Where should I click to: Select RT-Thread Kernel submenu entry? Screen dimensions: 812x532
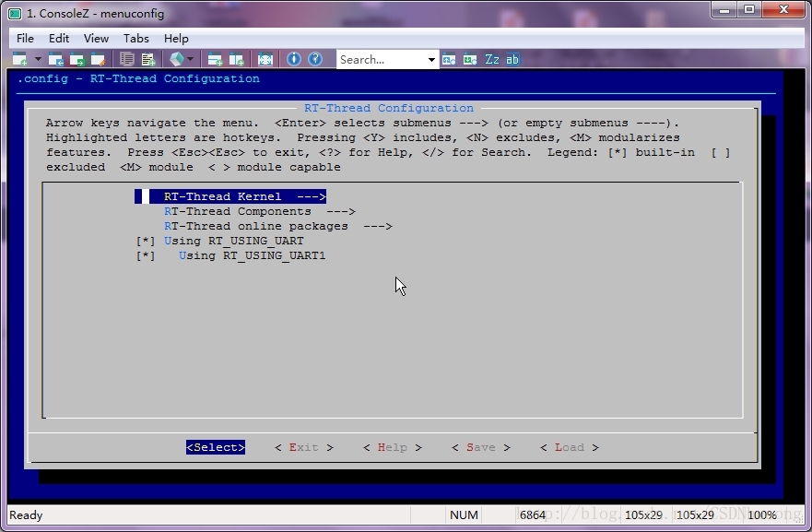(x=230, y=196)
